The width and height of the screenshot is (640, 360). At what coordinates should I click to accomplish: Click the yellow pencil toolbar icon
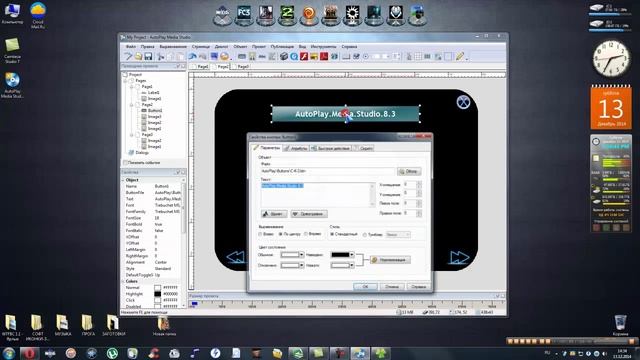460,56
